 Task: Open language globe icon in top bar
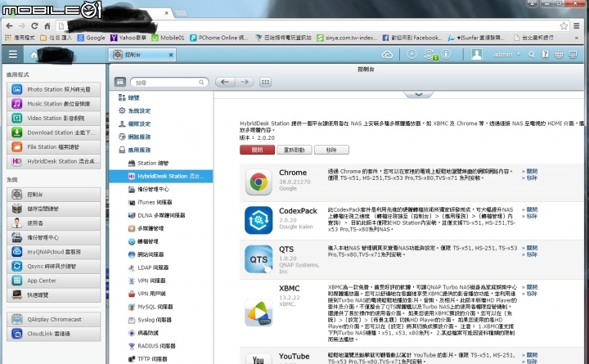pyautogui.click(x=559, y=55)
